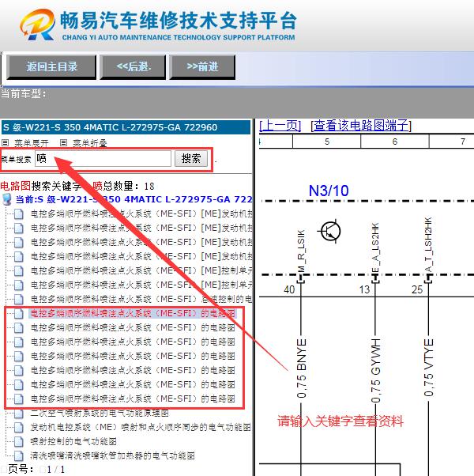Click the M_R_LSIK signal label
Viewport: 474px width, 476px height.
pos(300,251)
